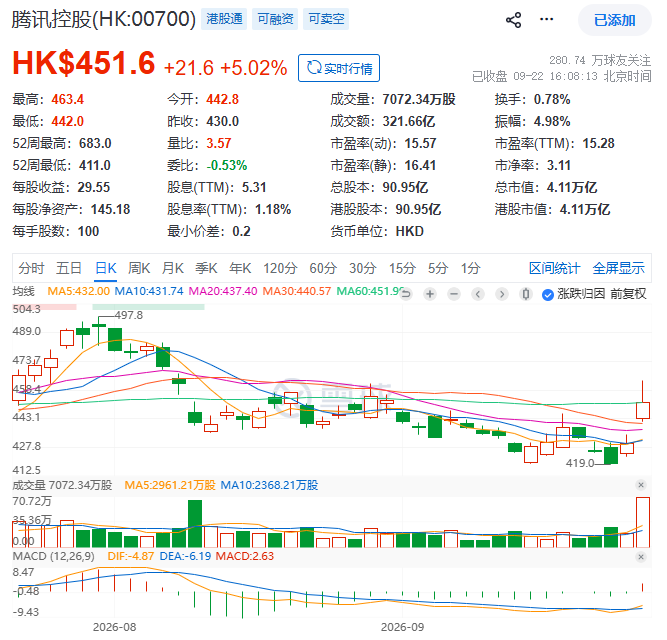
Task: Switch to the 15分 interval tab
Action: tap(402, 268)
